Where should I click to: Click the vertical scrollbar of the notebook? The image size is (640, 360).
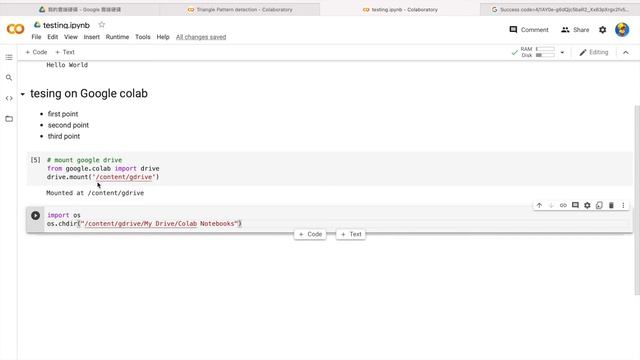637,200
